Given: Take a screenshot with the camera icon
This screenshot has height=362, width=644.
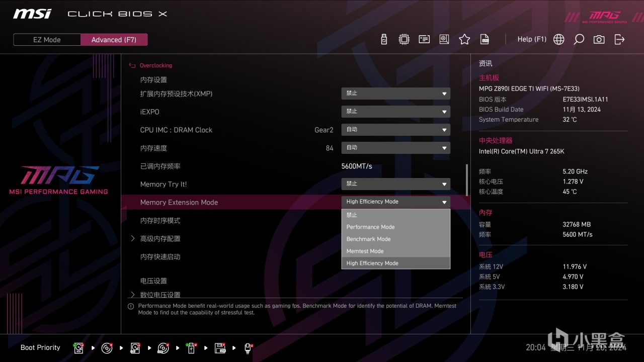Looking at the screenshot, I should pyautogui.click(x=599, y=39).
